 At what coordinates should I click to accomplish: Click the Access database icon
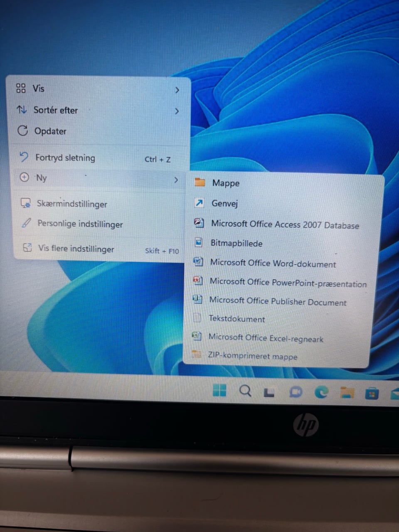(199, 222)
